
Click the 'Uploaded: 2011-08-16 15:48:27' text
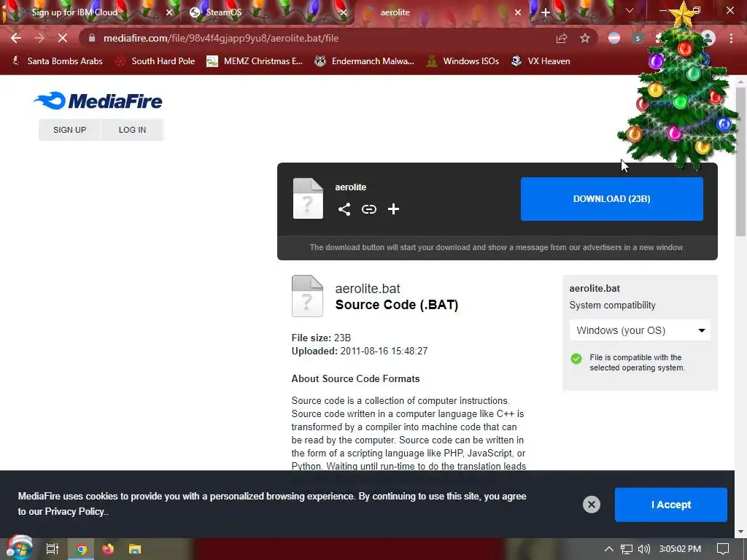point(360,351)
